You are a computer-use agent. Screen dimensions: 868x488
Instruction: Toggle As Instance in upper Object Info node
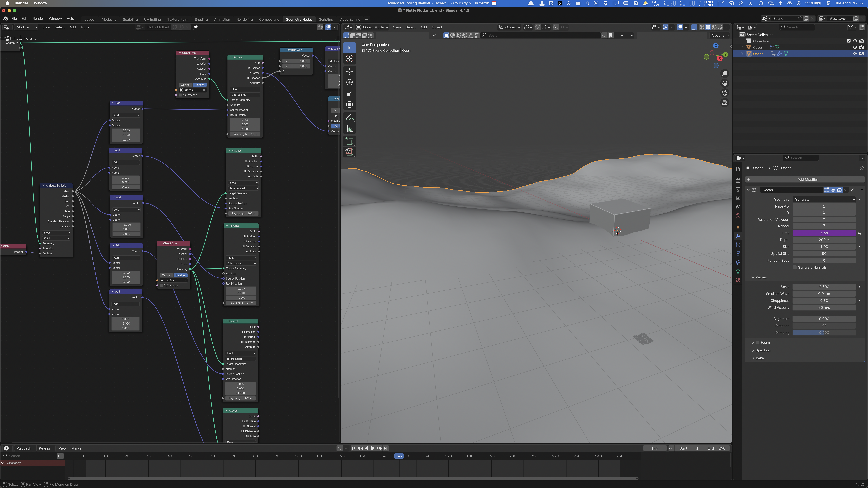pos(180,95)
